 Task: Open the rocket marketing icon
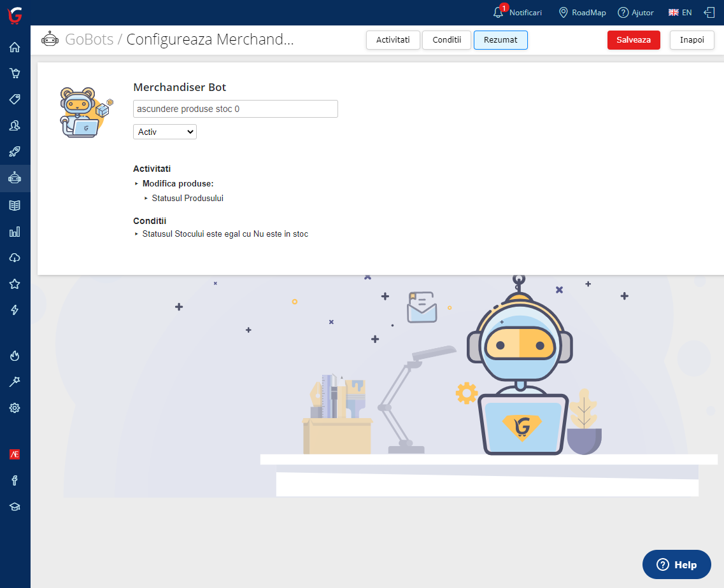point(15,151)
